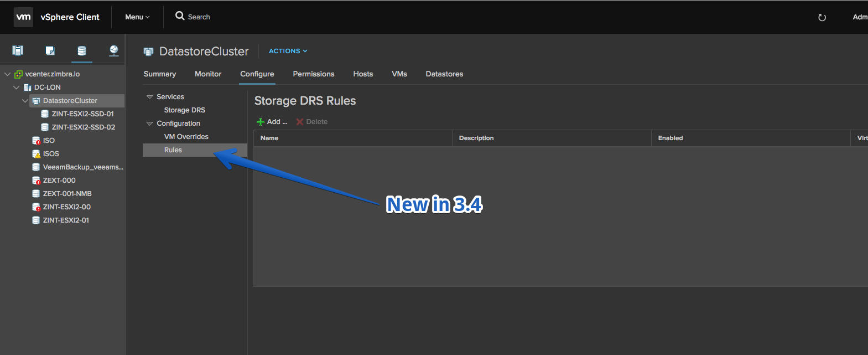868x355 pixels.
Task: Switch to the Hosts tab
Action: coord(363,74)
